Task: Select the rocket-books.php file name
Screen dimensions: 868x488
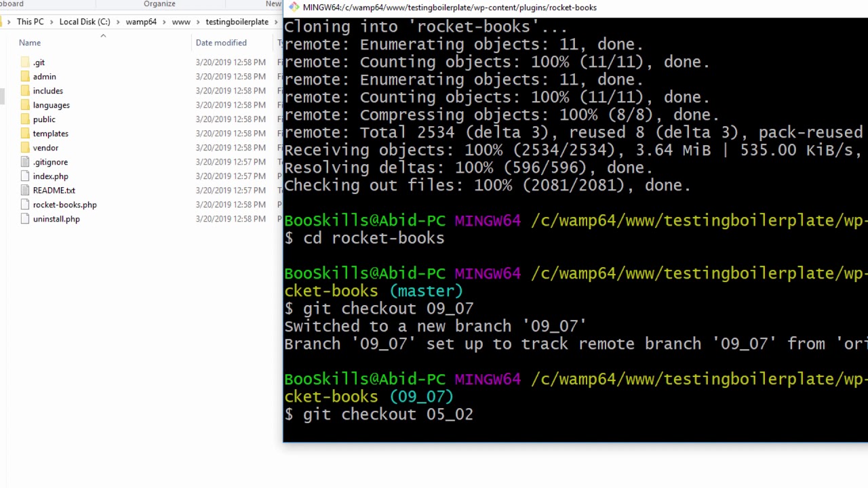Action: (x=65, y=205)
